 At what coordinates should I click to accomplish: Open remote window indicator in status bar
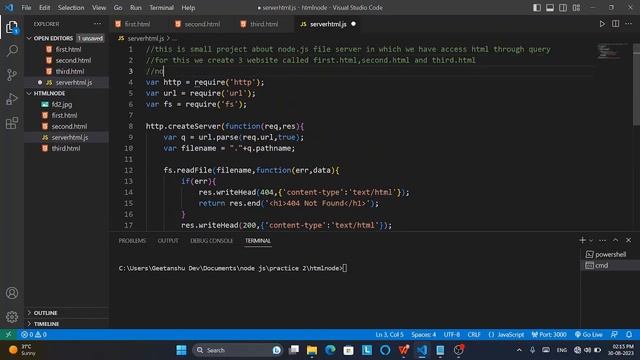8,334
